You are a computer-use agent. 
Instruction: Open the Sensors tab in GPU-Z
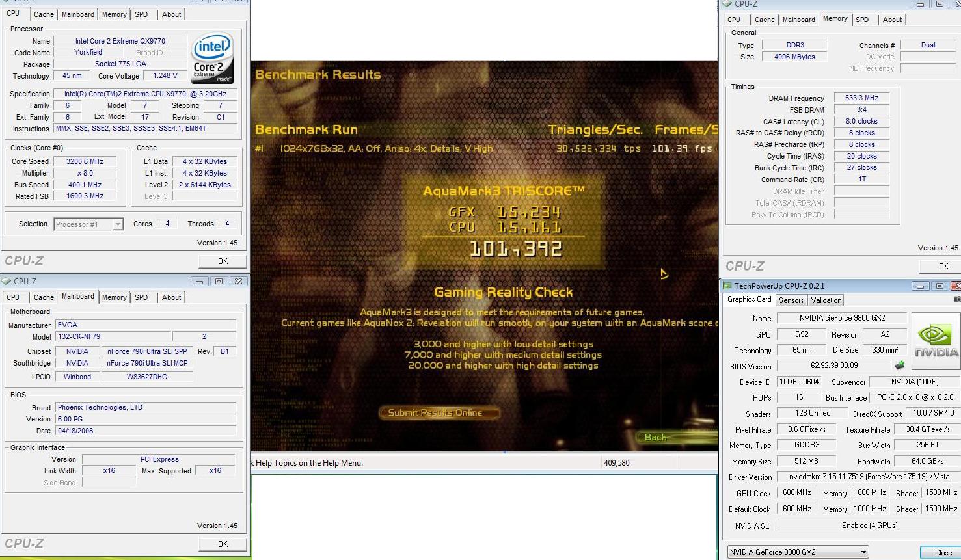coord(791,300)
